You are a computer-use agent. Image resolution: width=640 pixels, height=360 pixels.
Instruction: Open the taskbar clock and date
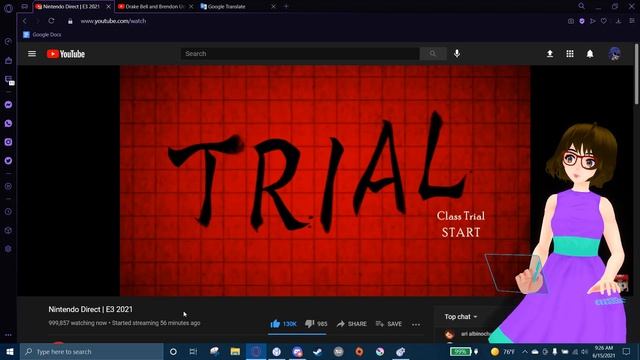point(604,352)
